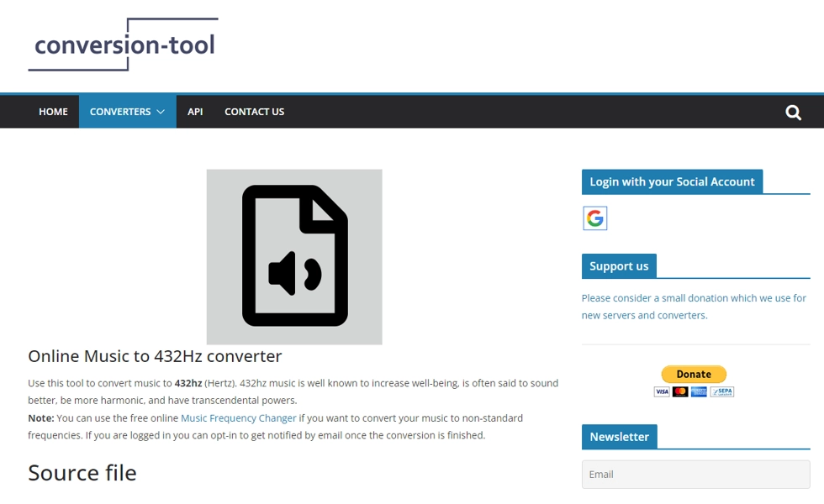Open the HOME menu item
The image size is (824, 504).
53,111
